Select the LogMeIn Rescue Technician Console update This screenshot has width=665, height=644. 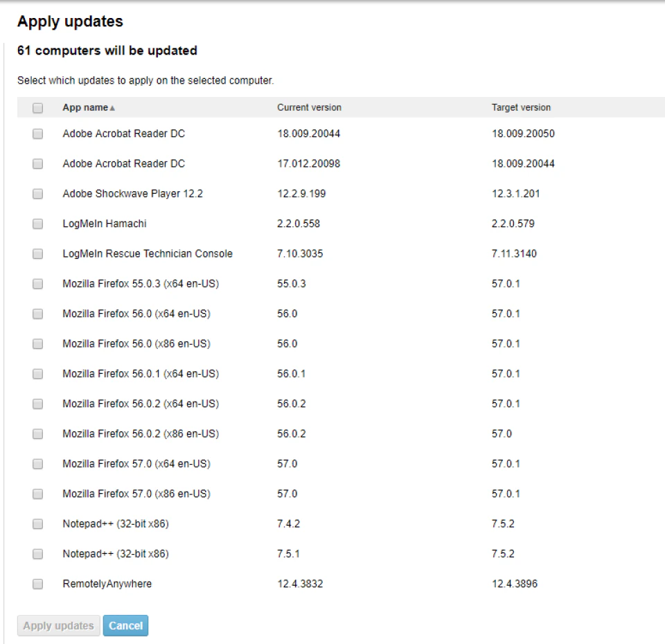(x=38, y=253)
